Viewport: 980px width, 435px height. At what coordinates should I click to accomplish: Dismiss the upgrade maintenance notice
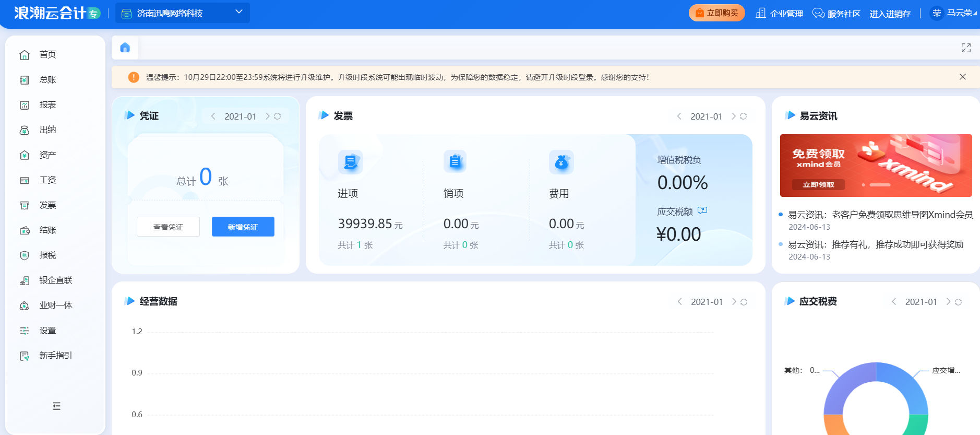[x=963, y=77]
